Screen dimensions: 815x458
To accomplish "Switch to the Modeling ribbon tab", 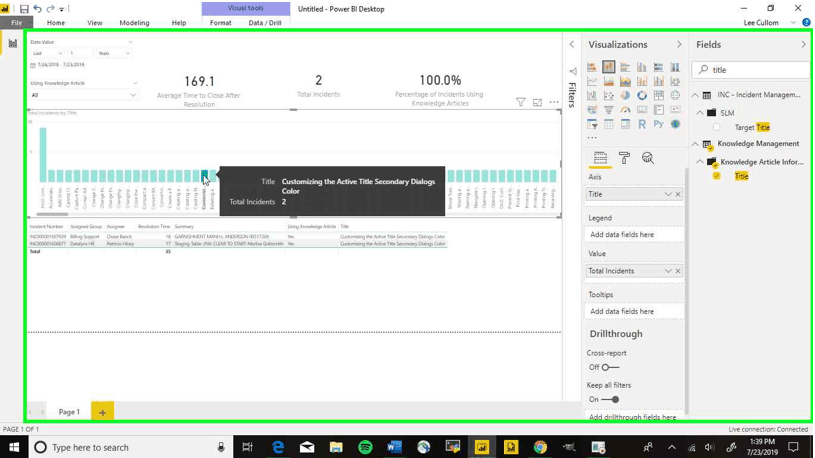I will [x=134, y=23].
